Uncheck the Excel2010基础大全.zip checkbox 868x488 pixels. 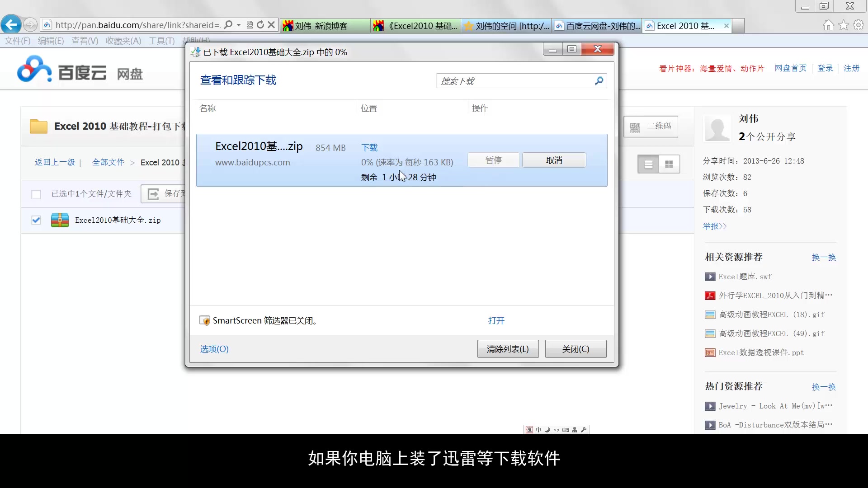[x=36, y=220]
